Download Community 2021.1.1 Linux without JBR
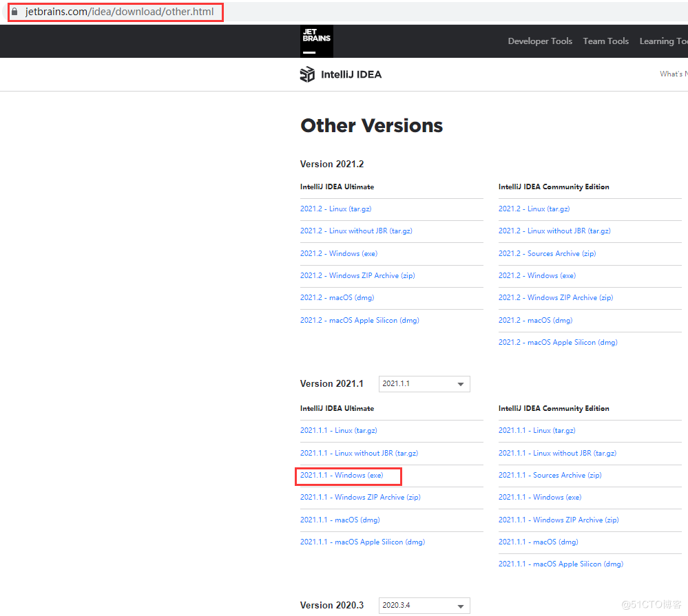 [x=557, y=454]
